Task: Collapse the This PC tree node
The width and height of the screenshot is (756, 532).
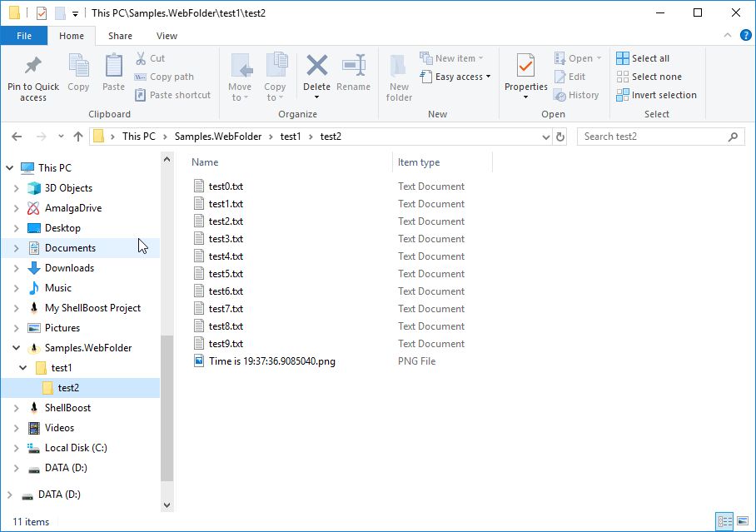Action: [x=9, y=168]
